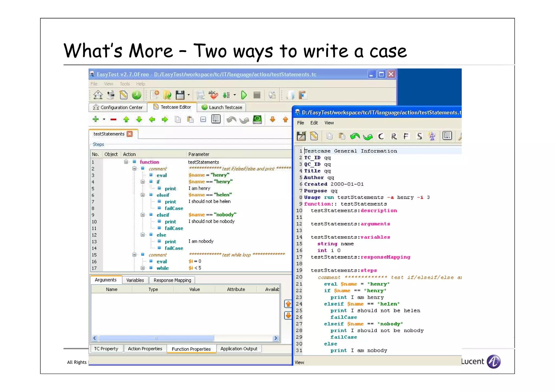Collapse the else node in row 12
Viewport: 555px width, 392px height.
coord(143,235)
